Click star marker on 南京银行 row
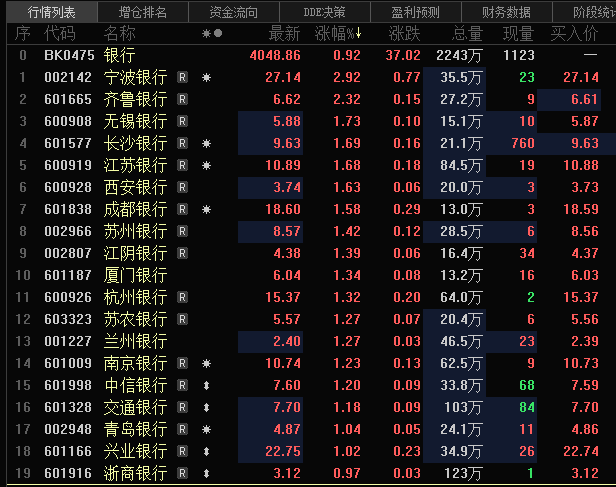 (207, 364)
